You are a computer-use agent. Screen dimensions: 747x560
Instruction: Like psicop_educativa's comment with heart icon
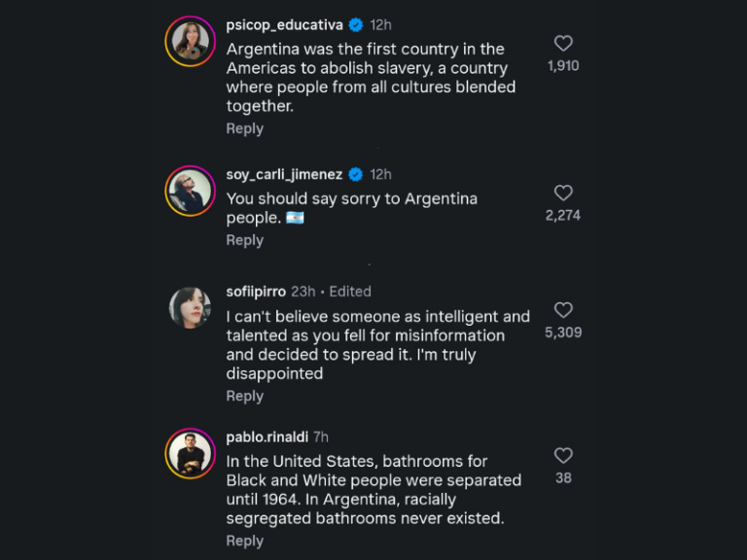coord(563,44)
